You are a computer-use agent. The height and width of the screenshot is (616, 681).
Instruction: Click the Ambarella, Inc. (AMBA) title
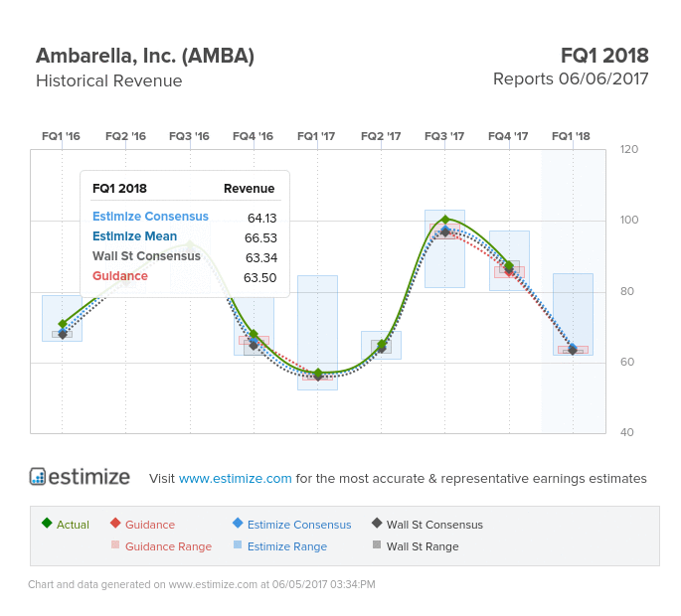pyautogui.click(x=145, y=57)
